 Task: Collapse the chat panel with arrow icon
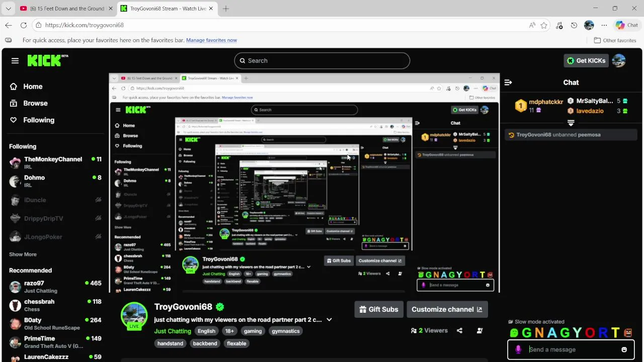tap(508, 82)
